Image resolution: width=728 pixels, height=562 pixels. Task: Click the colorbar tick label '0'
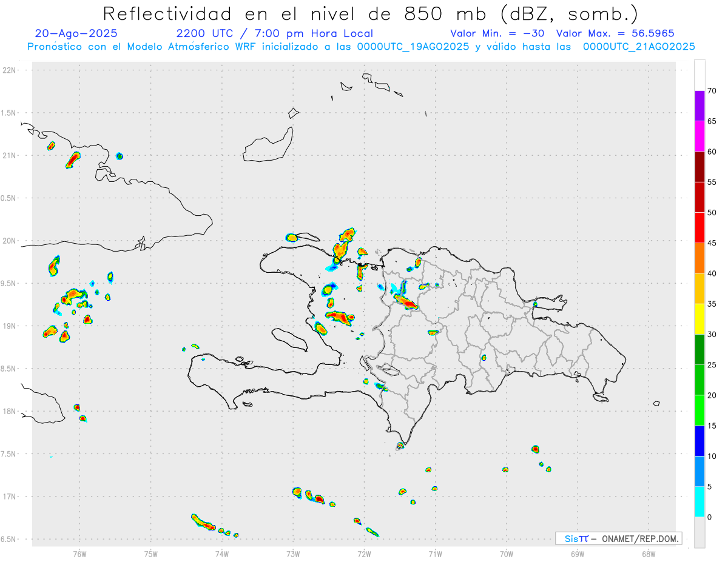[x=709, y=517]
